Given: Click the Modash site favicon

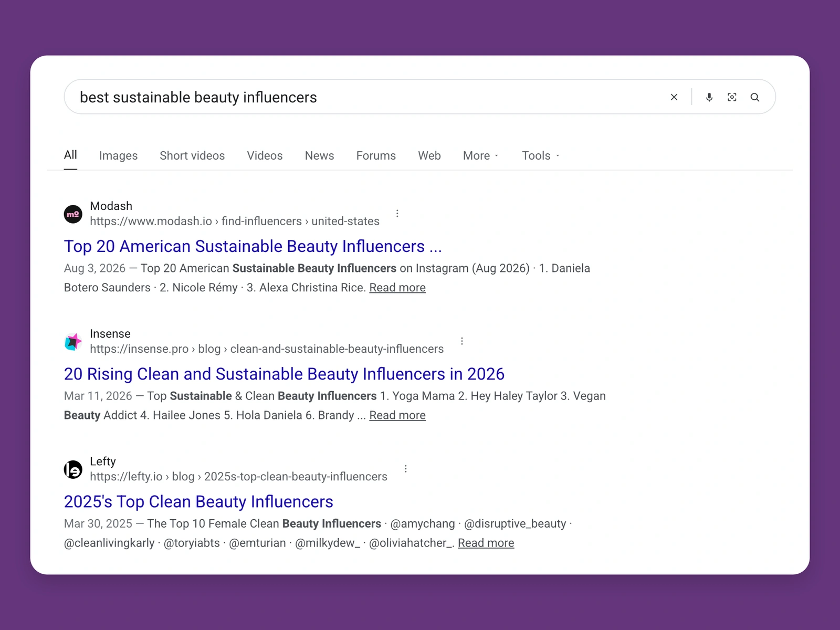Looking at the screenshot, I should (73, 214).
